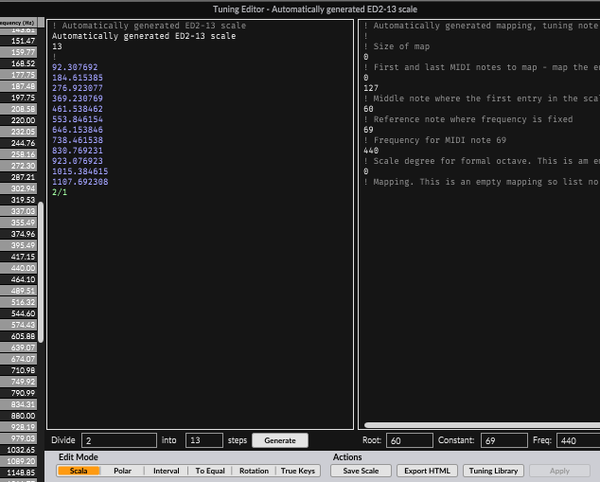Viewport: 600px width, 482px height.
Task: Click the 369.230769 scale line
Action: tap(77, 98)
